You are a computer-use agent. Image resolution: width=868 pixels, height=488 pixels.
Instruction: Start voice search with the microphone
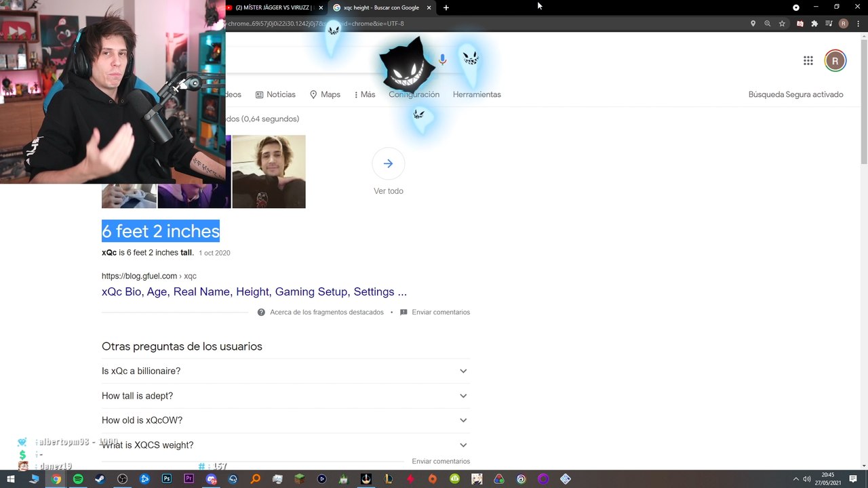[x=442, y=60]
